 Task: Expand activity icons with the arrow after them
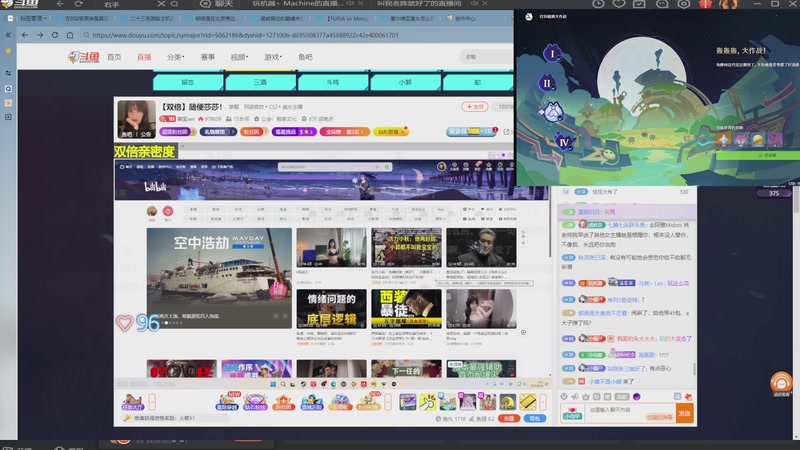point(388,402)
